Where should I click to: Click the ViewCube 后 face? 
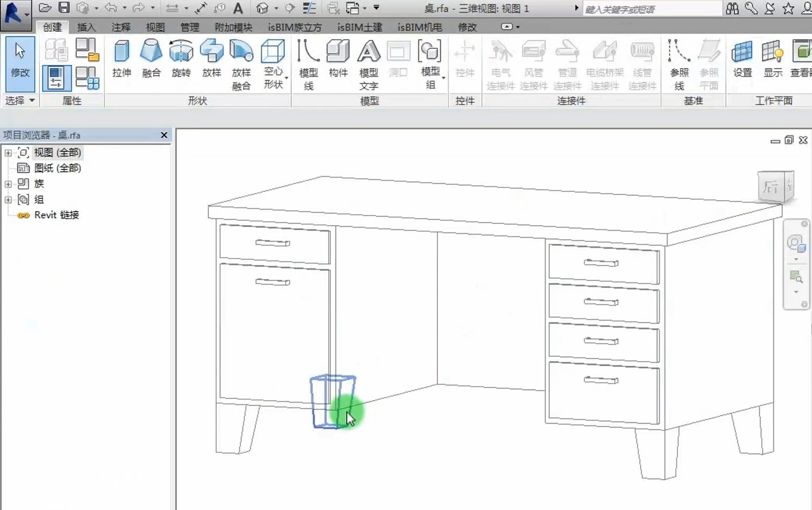(771, 186)
